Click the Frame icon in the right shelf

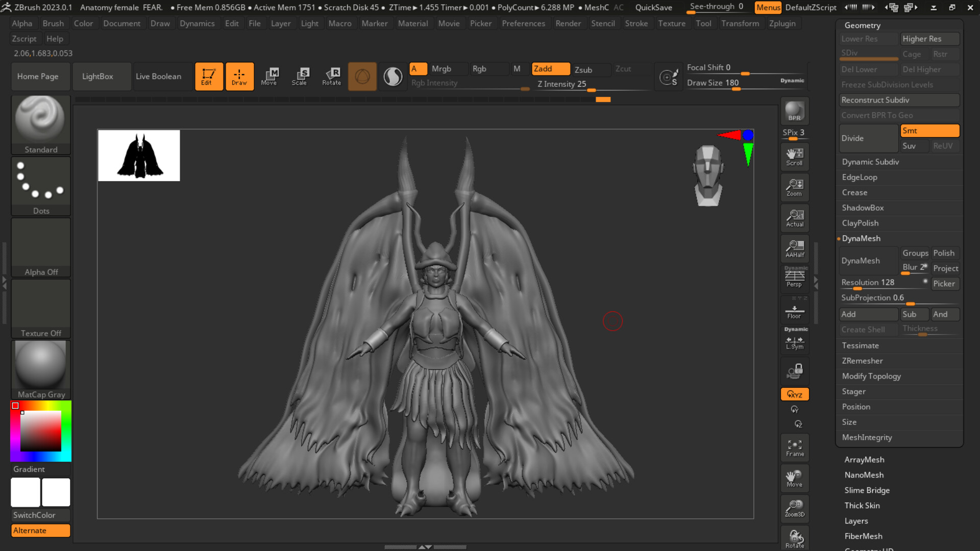[794, 447]
